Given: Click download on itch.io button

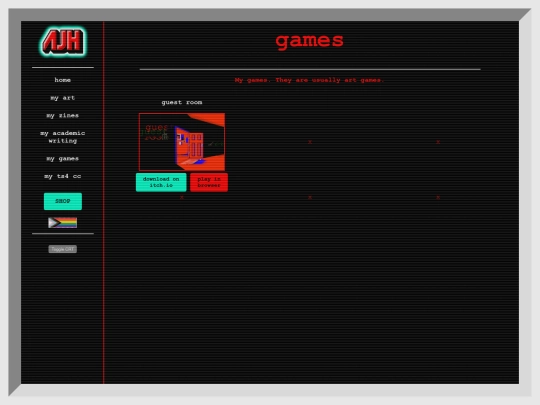Looking at the screenshot, I should (161, 182).
